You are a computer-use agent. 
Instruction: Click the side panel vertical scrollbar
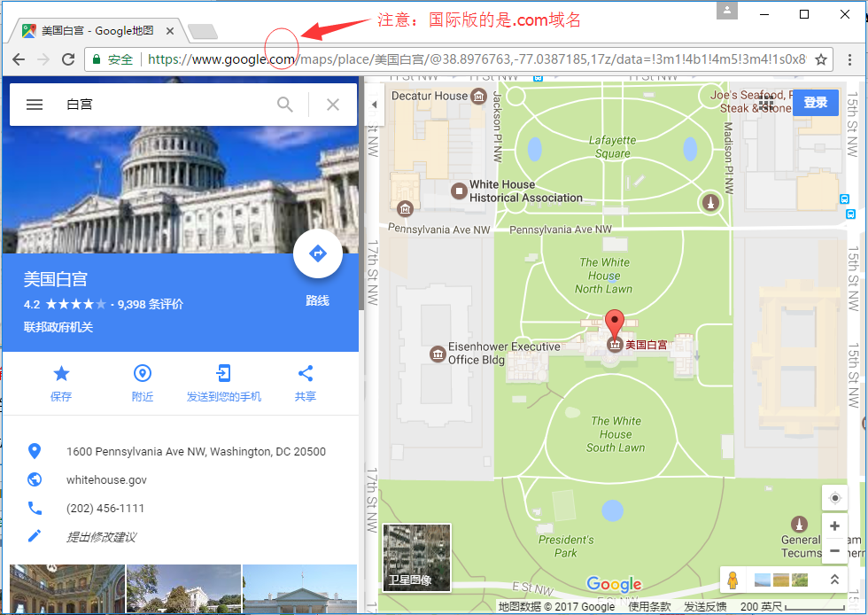(361, 194)
